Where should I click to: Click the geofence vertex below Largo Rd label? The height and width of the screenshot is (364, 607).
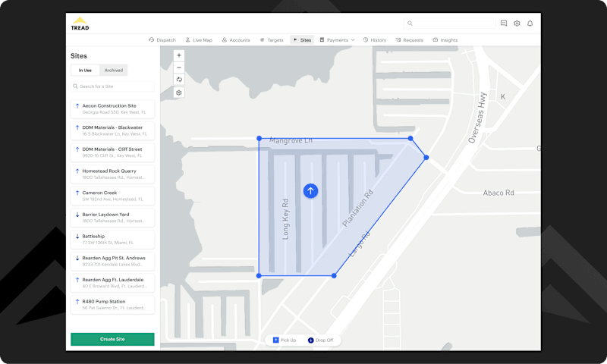click(x=334, y=276)
